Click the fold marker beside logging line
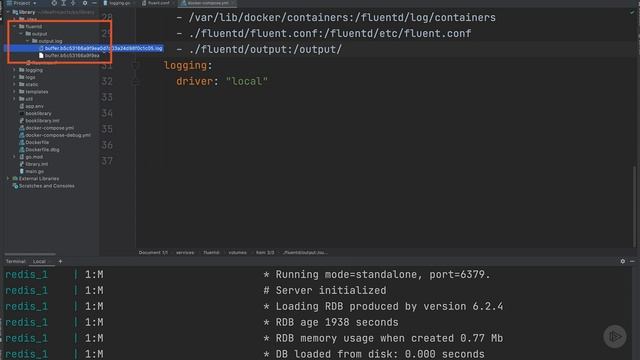The width and height of the screenshot is (640, 360). click(135, 65)
